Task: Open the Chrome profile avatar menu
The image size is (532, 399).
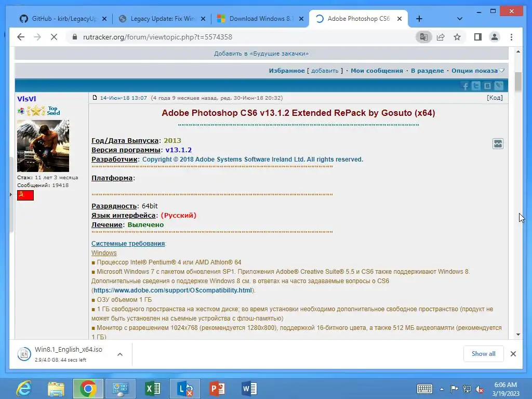Action: (x=495, y=37)
